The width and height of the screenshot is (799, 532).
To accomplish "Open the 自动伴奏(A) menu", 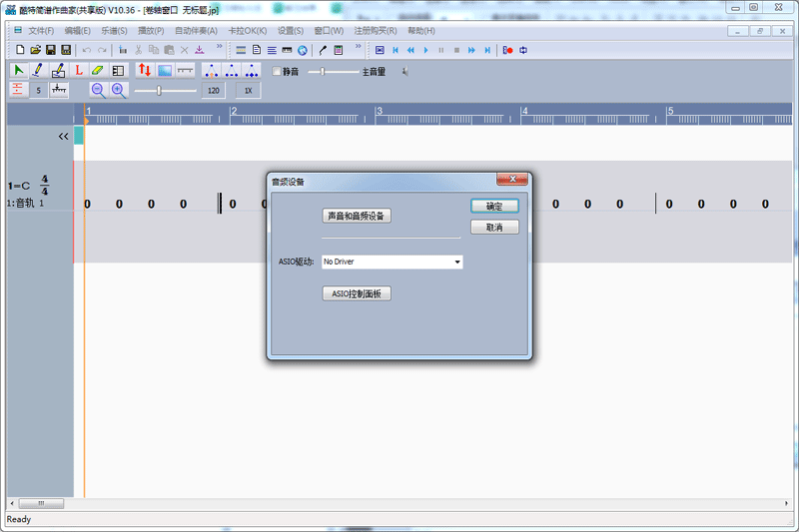I will click(196, 31).
